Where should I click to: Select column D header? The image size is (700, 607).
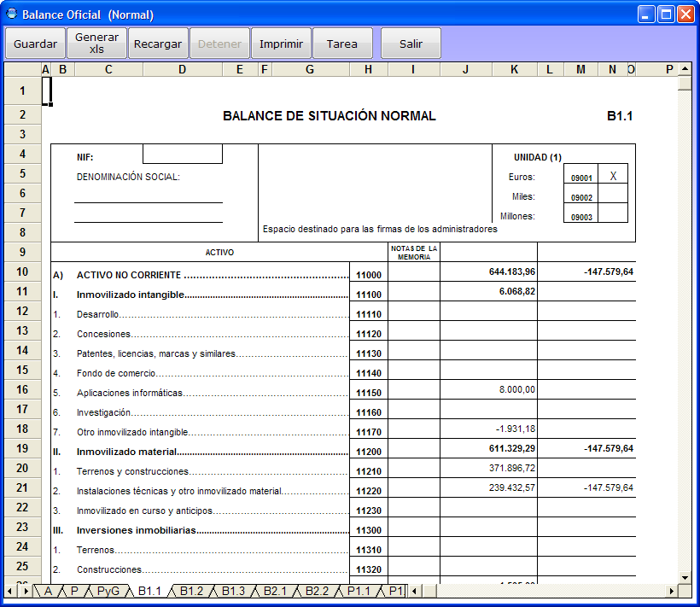(x=183, y=69)
